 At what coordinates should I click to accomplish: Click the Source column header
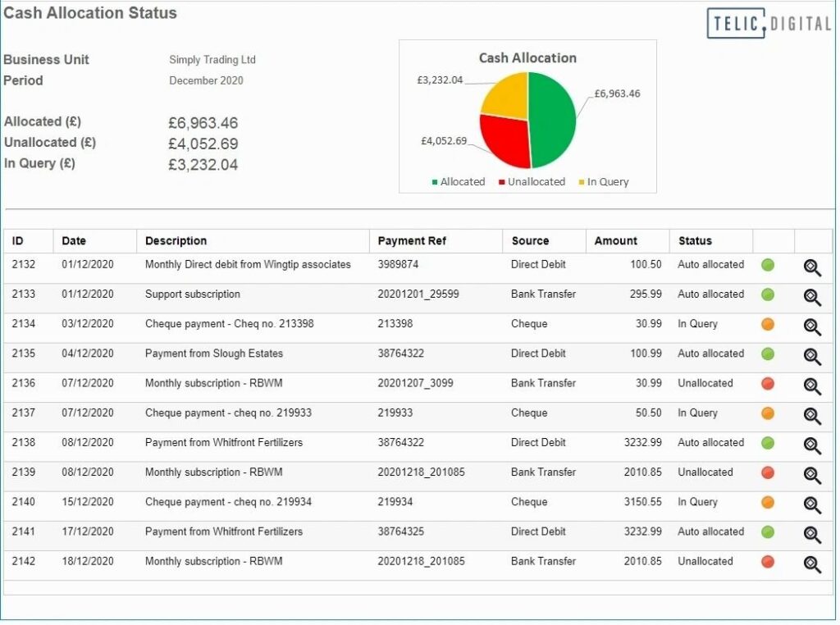(530, 241)
